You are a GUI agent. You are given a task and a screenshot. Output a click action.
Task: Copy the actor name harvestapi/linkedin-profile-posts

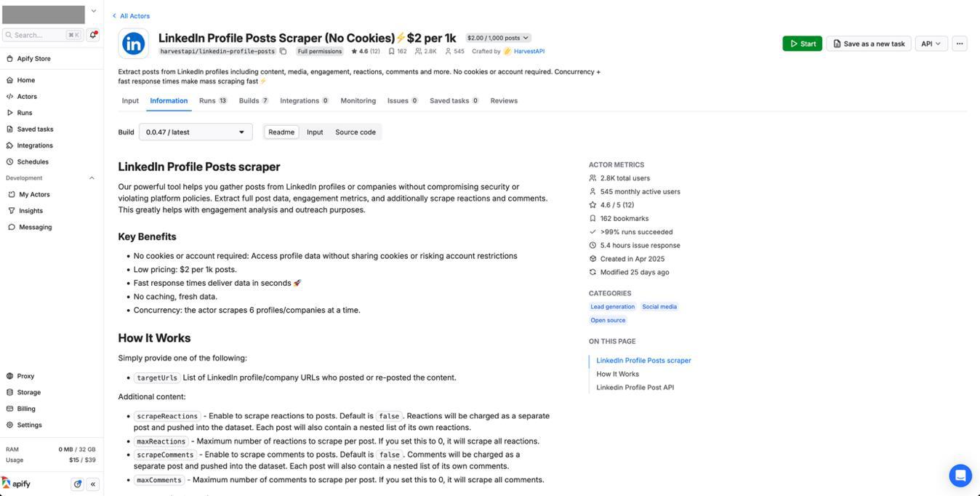click(283, 52)
